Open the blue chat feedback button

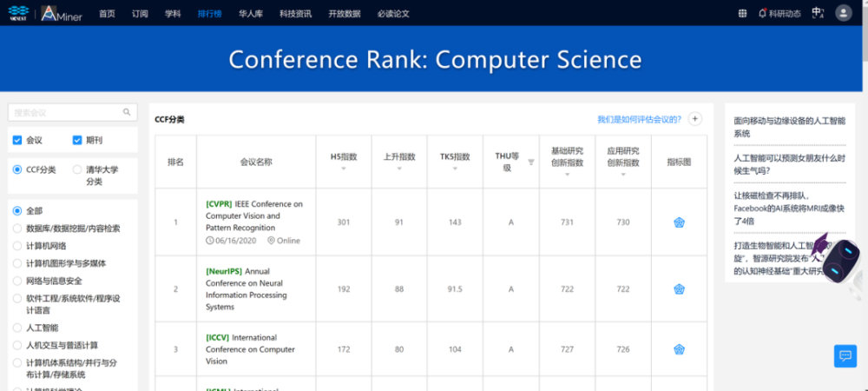tap(845, 356)
